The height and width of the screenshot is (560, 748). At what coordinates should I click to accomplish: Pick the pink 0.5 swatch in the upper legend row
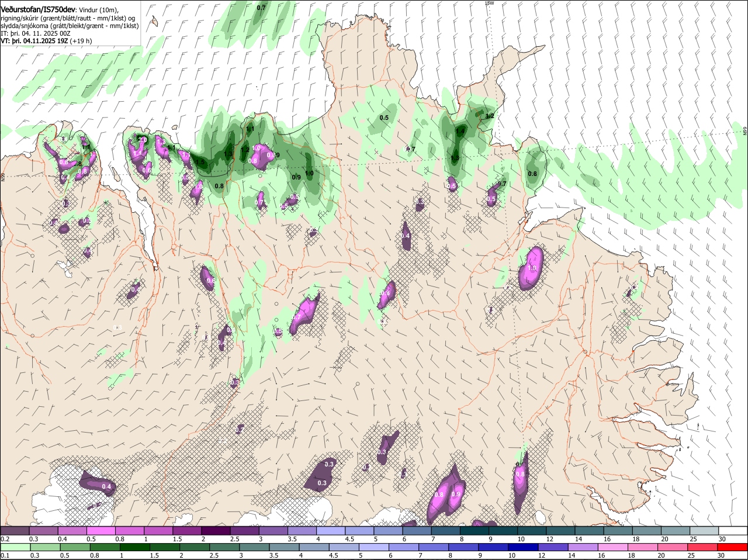101,530
